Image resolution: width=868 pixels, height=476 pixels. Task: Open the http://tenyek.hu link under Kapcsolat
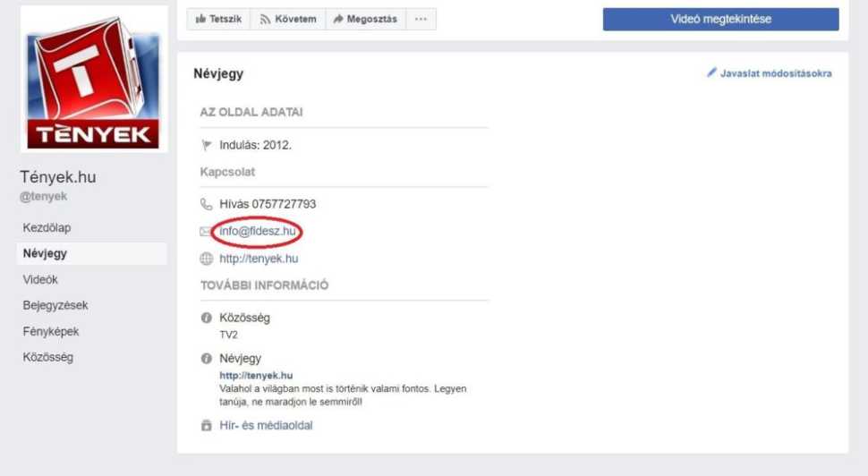coord(259,259)
